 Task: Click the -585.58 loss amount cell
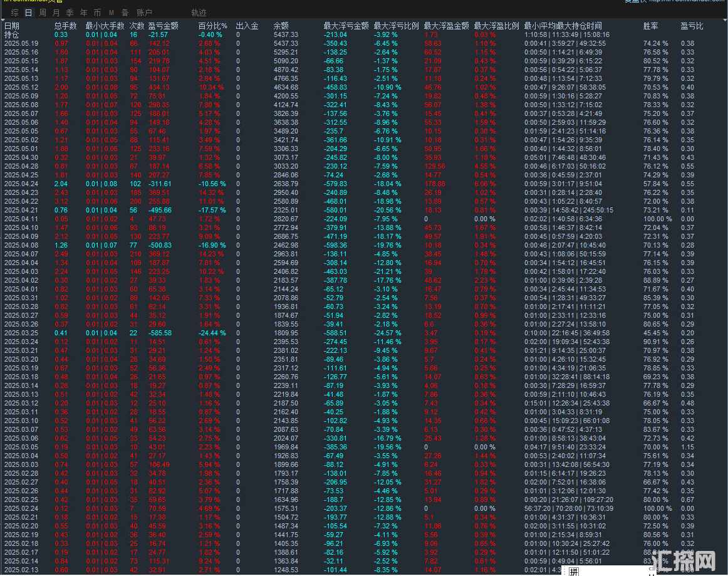click(160, 333)
